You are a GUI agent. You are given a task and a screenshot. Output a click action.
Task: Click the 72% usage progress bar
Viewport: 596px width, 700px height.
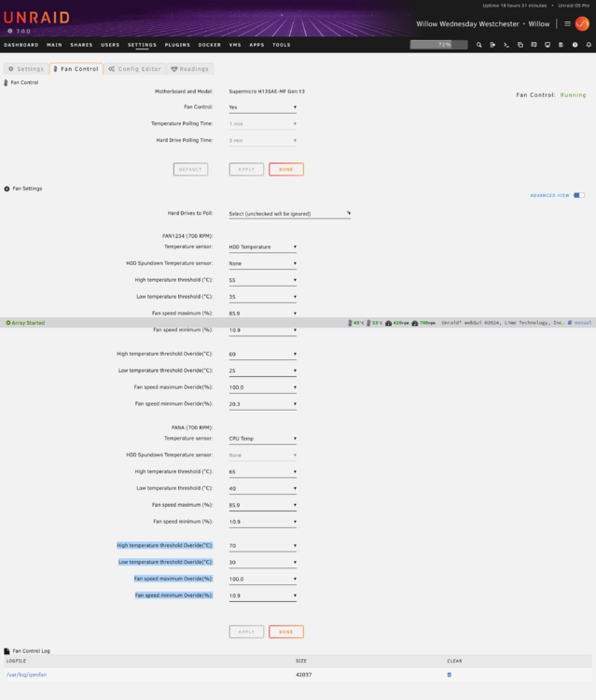pos(439,45)
